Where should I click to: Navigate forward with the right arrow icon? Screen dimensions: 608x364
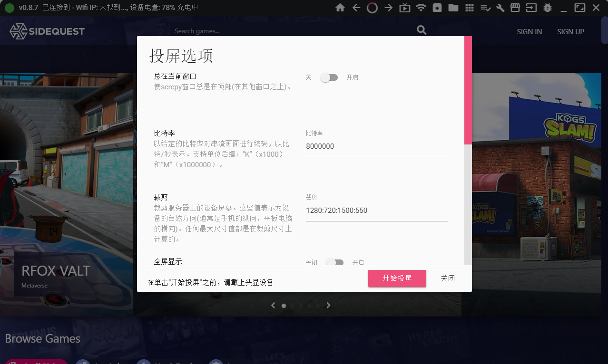point(388,8)
